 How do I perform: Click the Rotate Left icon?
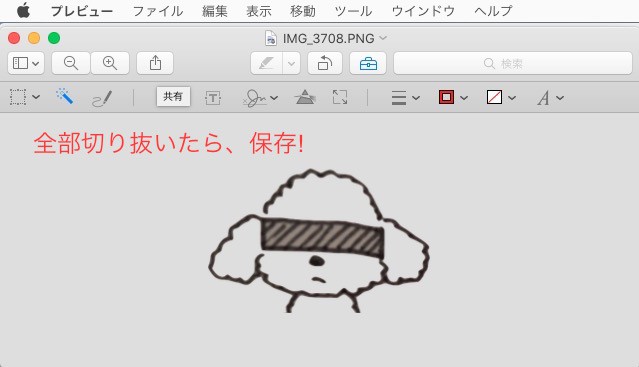pyautogui.click(x=325, y=63)
